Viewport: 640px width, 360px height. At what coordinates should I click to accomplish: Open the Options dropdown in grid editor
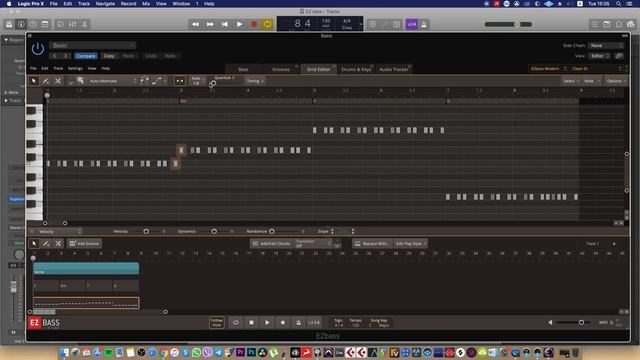point(616,81)
